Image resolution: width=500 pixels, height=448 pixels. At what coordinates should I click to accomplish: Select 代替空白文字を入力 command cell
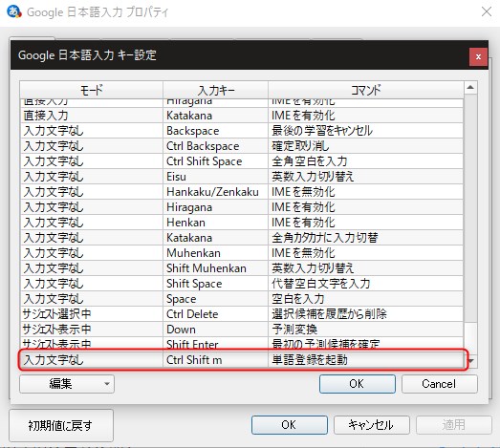pyautogui.click(x=366, y=284)
